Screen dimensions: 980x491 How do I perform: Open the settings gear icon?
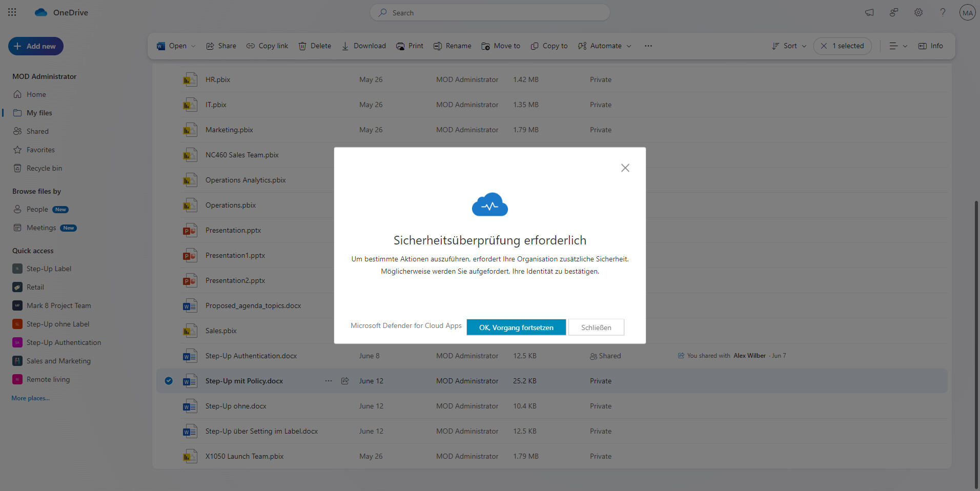click(x=918, y=12)
